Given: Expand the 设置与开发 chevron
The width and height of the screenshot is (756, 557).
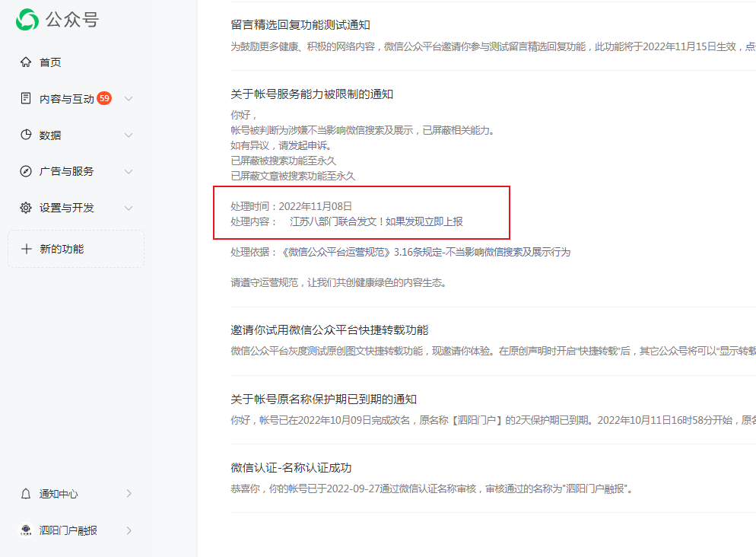Looking at the screenshot, I should [129, 208].
